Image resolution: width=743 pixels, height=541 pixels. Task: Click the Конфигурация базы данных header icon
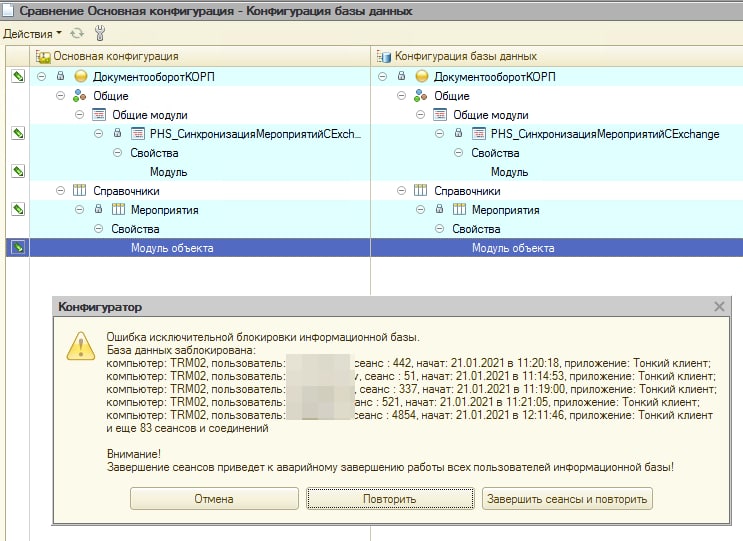click(384, 56)
